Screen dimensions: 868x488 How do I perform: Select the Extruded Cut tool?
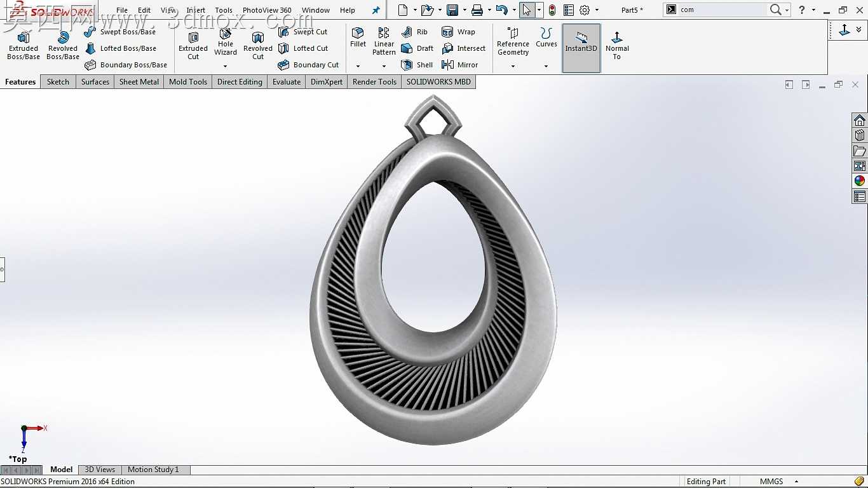pos(193,45)
